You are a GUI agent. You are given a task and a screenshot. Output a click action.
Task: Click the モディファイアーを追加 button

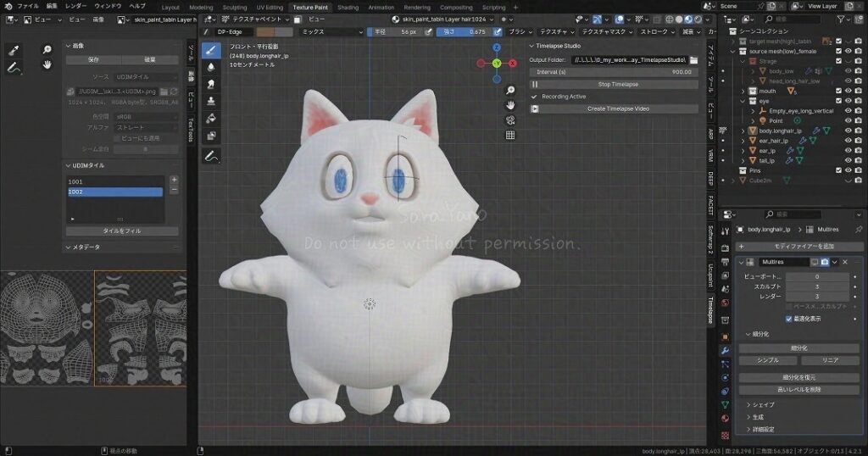800,247
